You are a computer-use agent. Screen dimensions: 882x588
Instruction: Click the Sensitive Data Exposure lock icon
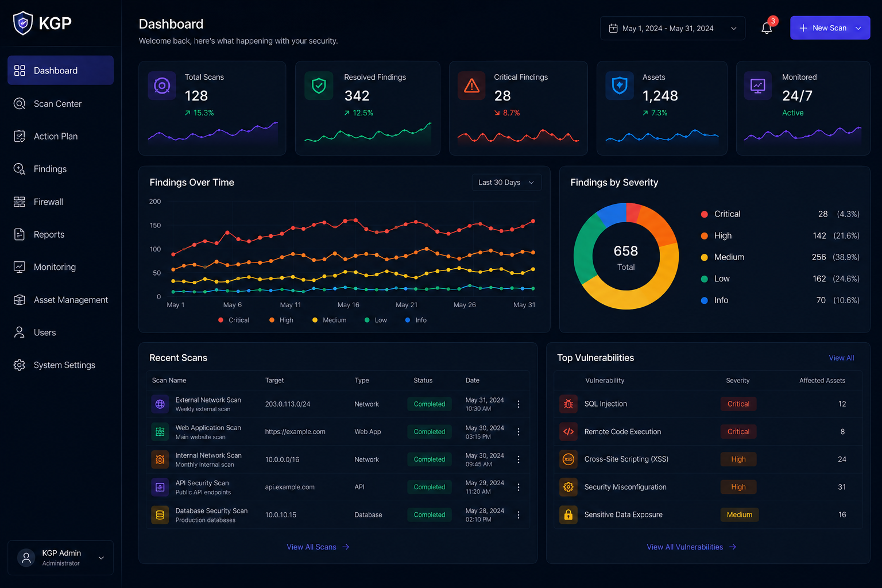(568, 515)
